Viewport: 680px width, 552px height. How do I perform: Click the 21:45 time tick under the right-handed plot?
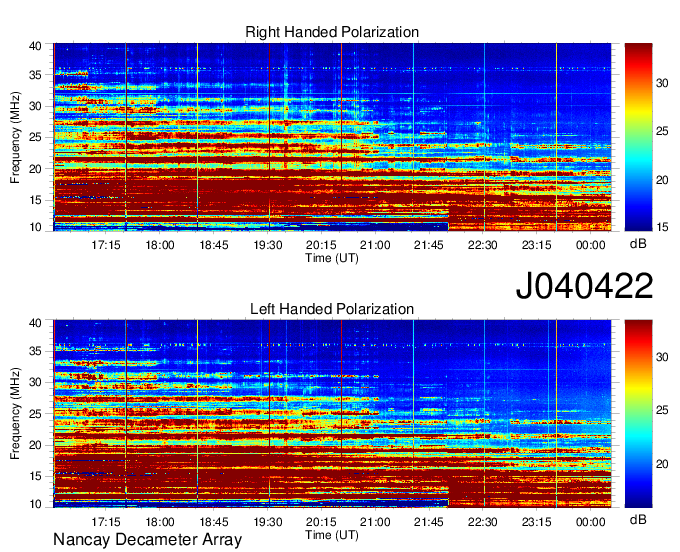tap(429, 245)
